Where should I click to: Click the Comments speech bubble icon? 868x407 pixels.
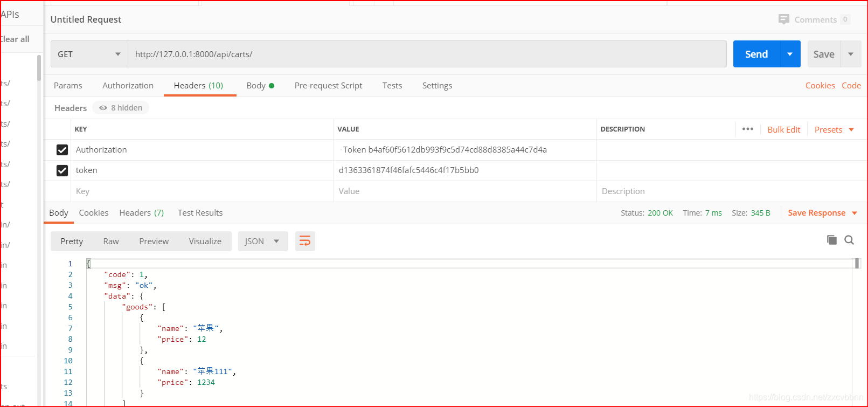pyautogui.click(x=783, y=19)
